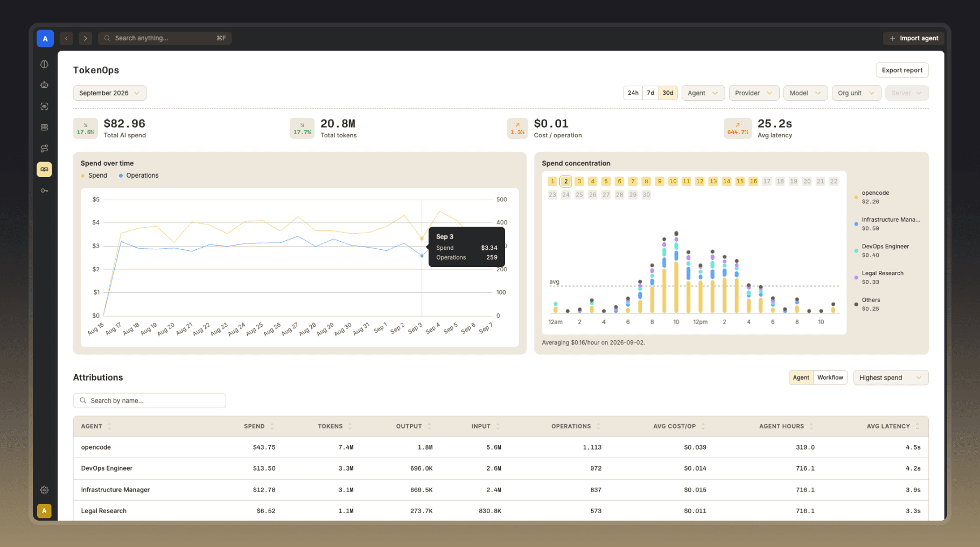This screenshot has height=547, width=980.
Task: Select day 16 in Spend concentration
Action: (x=753, y=181)
